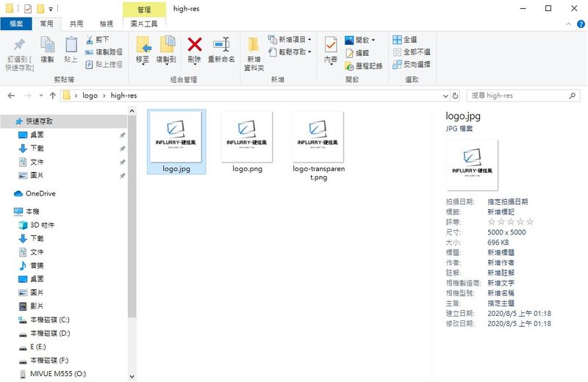Expand root breadcrumb chevron before logo

pos(76,95)
